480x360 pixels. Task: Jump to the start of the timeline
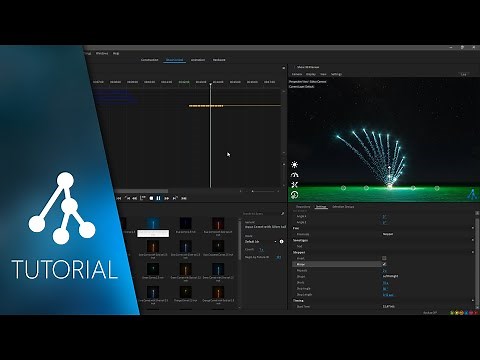[119, 198]
